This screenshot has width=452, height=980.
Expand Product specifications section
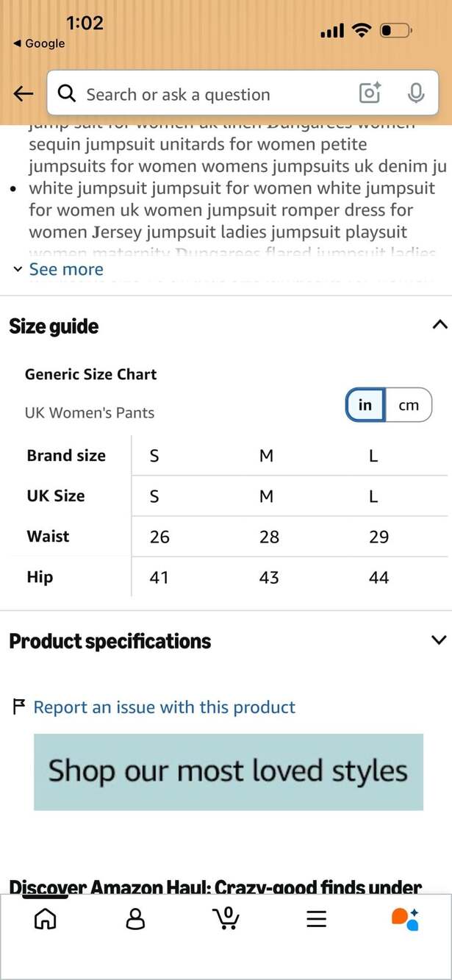440,640
